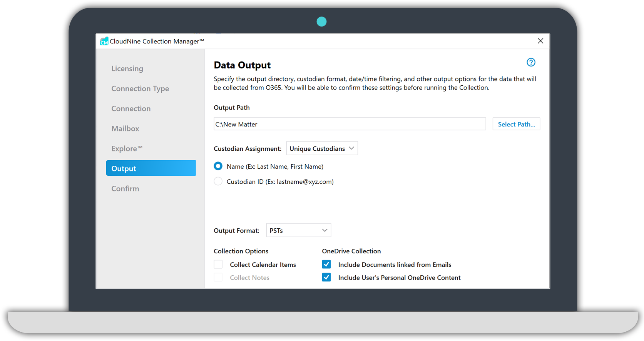The height and width of the screenshot is (341, 644).
Task: Enable Collect Calendar Items checkbox
Action: 218,264
